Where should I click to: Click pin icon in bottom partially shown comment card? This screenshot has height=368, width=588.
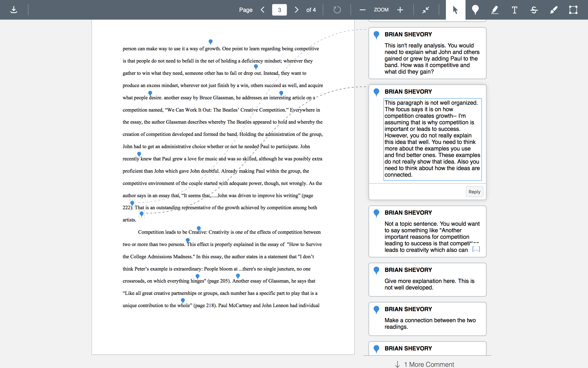tap(376, 349)
